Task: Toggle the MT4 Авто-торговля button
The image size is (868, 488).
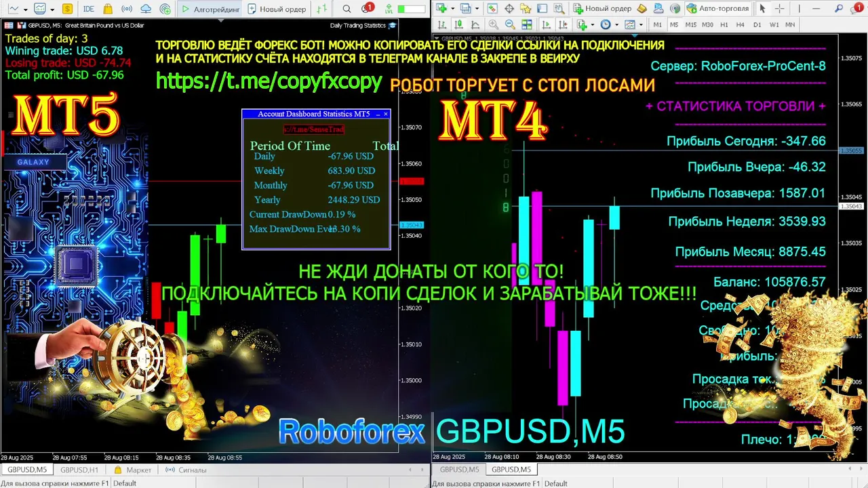Action: pyautogui.click(x=717, y=9)
